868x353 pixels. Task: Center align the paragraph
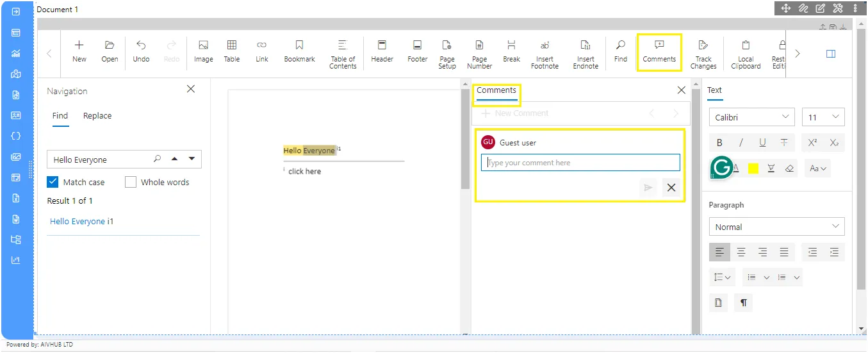[x=741, y=252]
